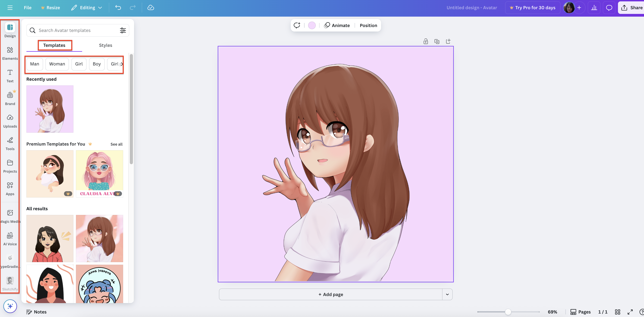Click the lock page icon

426,42
